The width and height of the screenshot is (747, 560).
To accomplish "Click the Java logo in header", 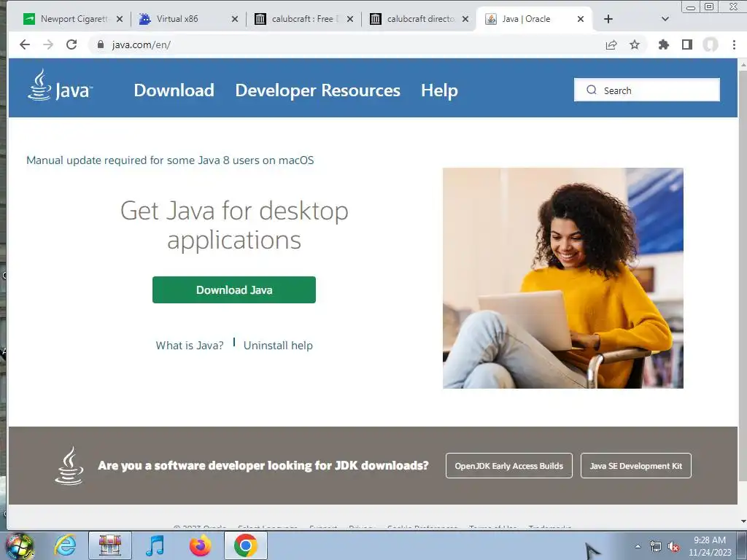I will pyautogui.click(x=60, y=85).
